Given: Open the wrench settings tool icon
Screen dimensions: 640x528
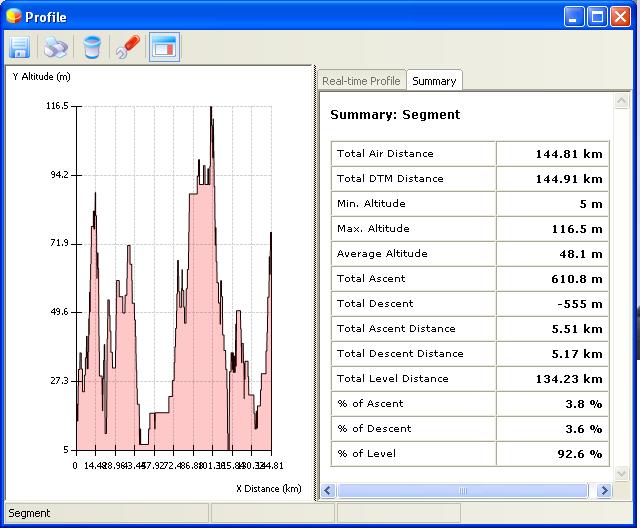Looking at the screenshot, I should tap(128, 47).
